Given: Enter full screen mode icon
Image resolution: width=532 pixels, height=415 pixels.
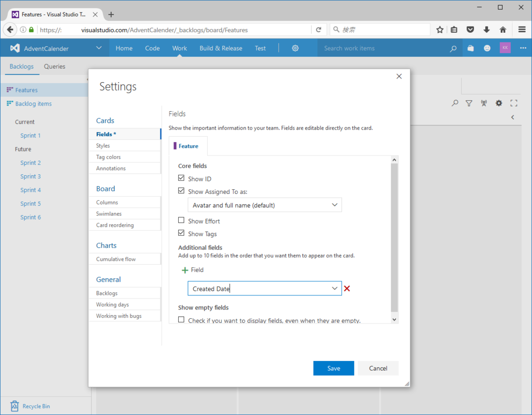Looking at the screenshot, I should pyautogui.click(x=514, y=103).
